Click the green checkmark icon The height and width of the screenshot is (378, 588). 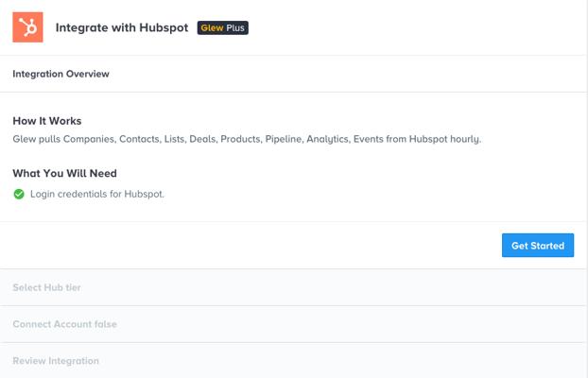[19, 195]
